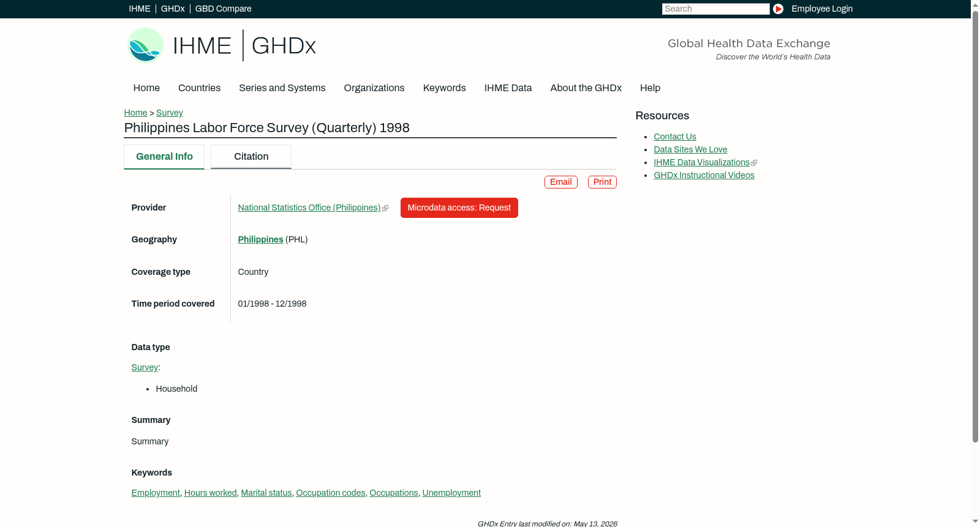Go to Employee Login
Screen dimensions: 980x527
tap(822, 9)
